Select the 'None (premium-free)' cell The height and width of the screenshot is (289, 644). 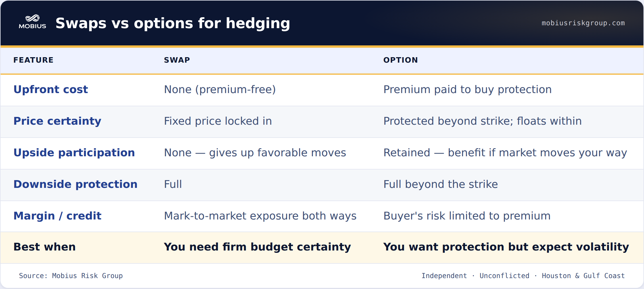coord(220,89)
